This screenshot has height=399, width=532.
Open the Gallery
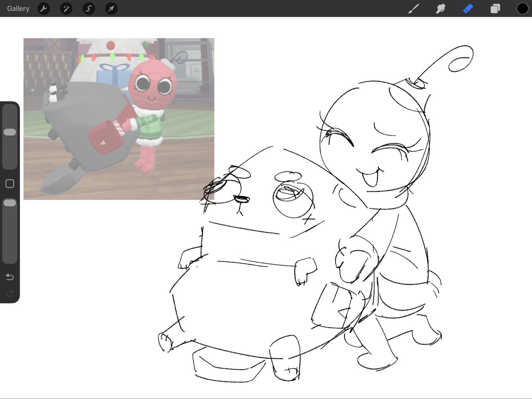point(18,8)
